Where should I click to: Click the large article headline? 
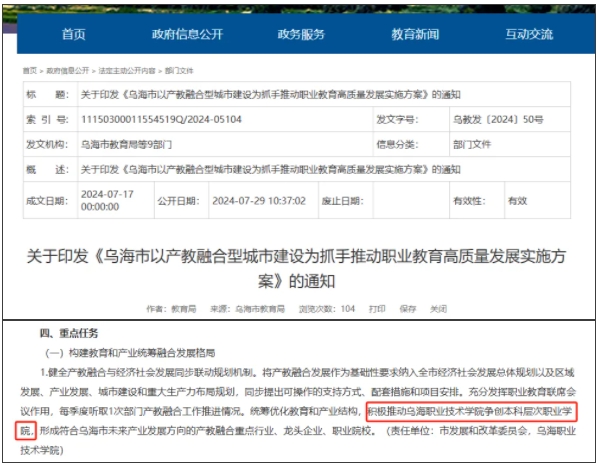[x=296, y=268]
